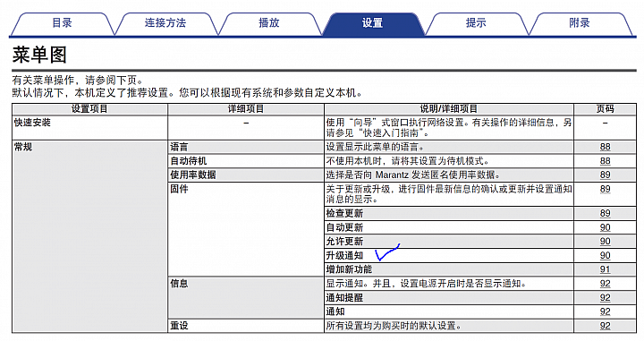Click the 升级通知 sub-item text
644x341 pixels.
pos(344,256)
